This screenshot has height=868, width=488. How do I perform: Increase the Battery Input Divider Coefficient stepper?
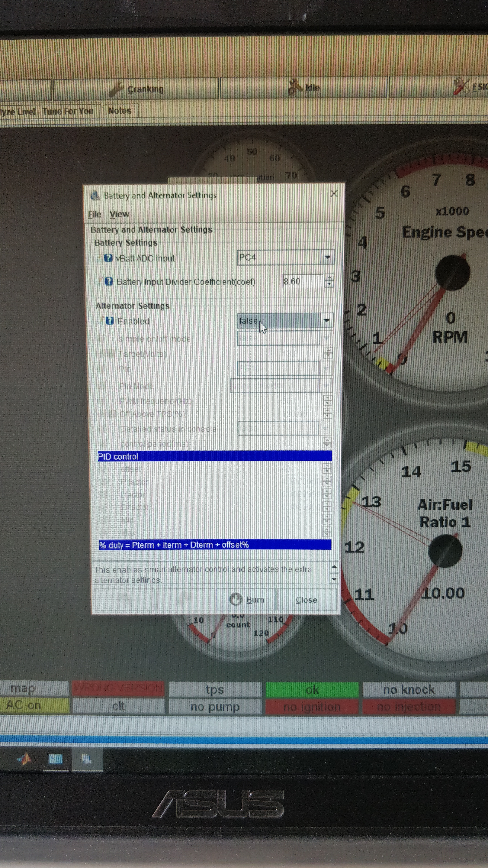(x=329, y=277)
